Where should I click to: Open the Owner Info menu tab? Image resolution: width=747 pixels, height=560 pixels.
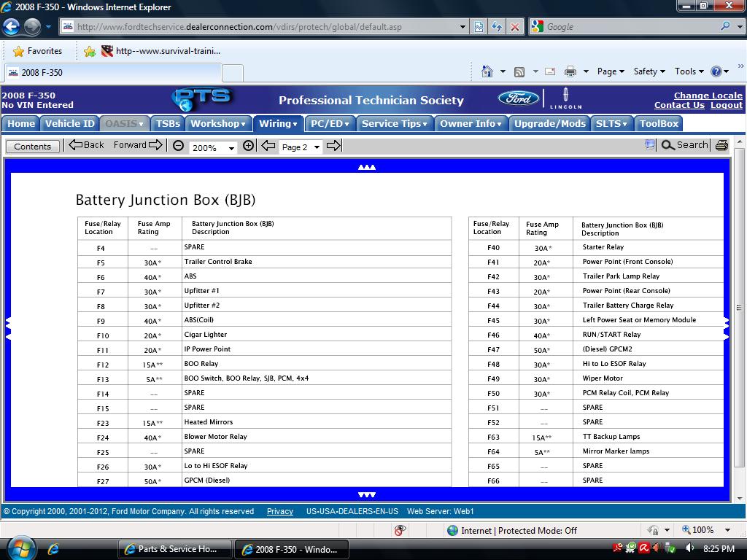(471, 123)
